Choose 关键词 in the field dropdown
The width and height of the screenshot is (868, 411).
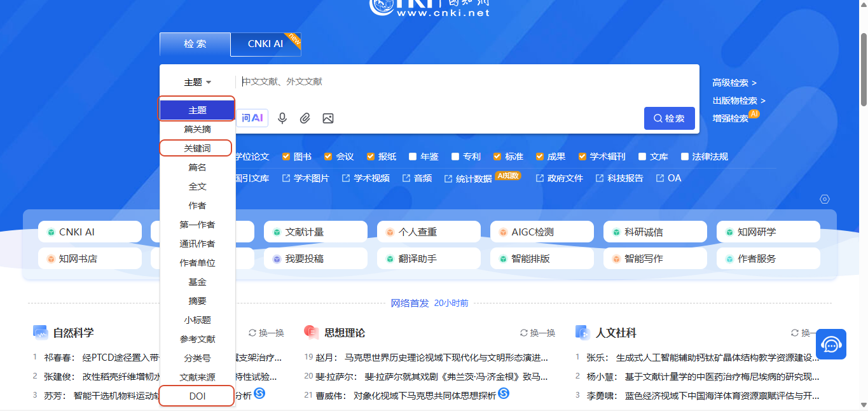click(x=198, y=148)
